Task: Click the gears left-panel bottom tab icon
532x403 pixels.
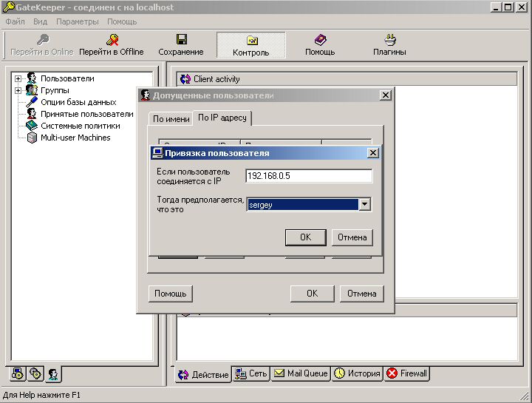Action: [35, 374]
